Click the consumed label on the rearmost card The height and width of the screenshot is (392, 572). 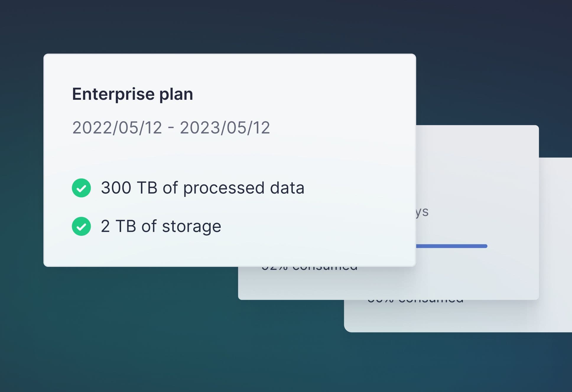click(415, 301)
